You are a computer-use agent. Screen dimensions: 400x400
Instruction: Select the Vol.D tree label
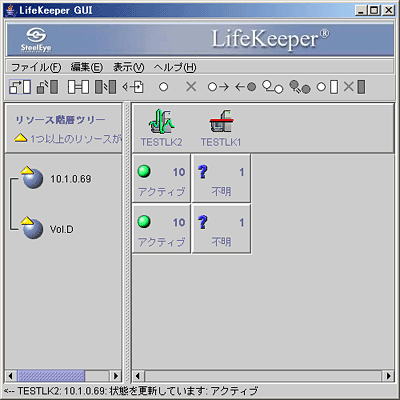[62, 229]
